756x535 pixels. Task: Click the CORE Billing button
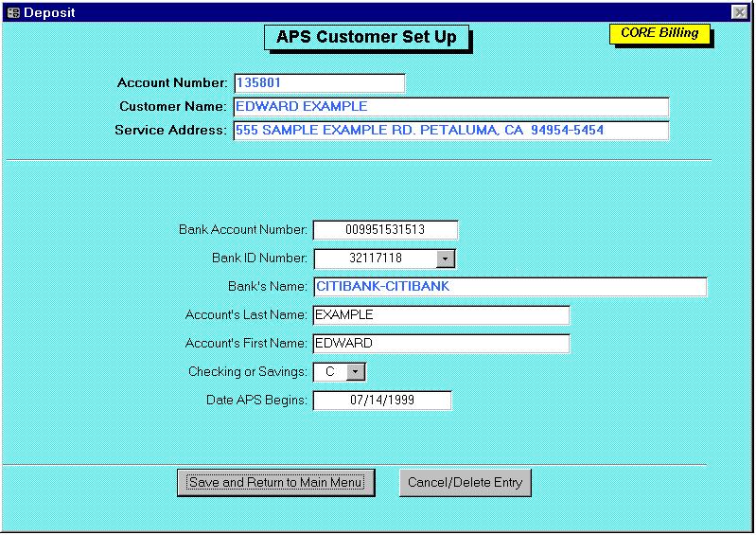click(659, 33)
